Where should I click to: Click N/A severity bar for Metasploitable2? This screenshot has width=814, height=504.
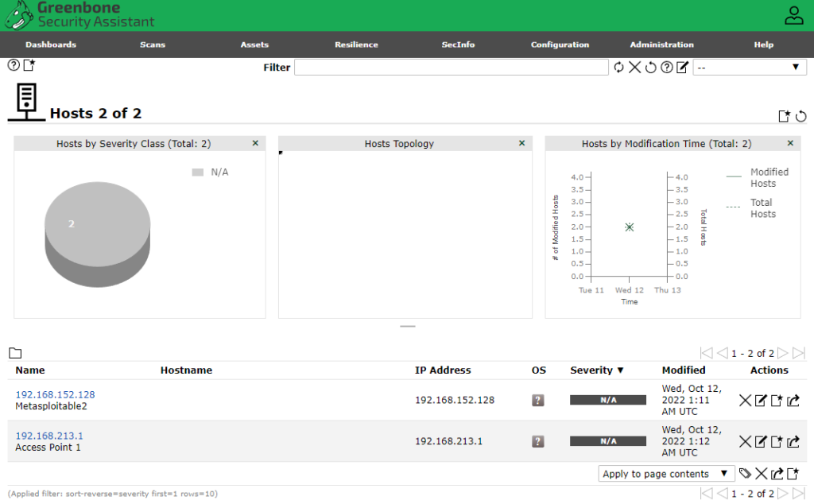coord(608,400)
